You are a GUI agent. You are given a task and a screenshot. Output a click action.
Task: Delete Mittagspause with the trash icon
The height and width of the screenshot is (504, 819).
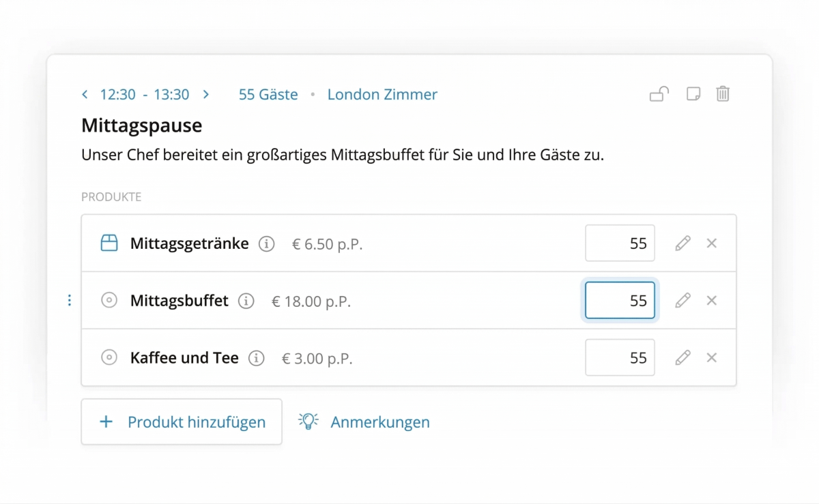pyautogui.click(x=723, y=94)
